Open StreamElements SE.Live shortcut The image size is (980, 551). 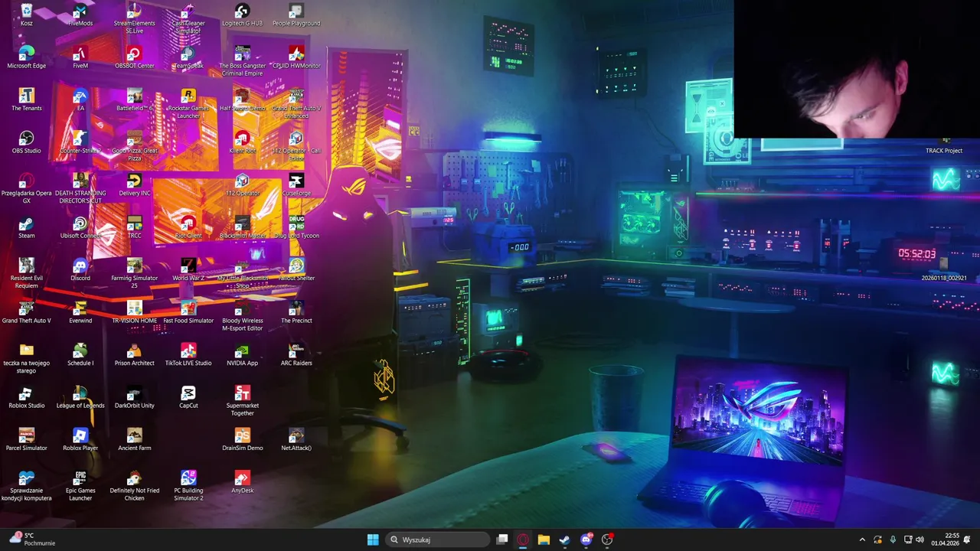pyautogui.click(x=134, y=19)
